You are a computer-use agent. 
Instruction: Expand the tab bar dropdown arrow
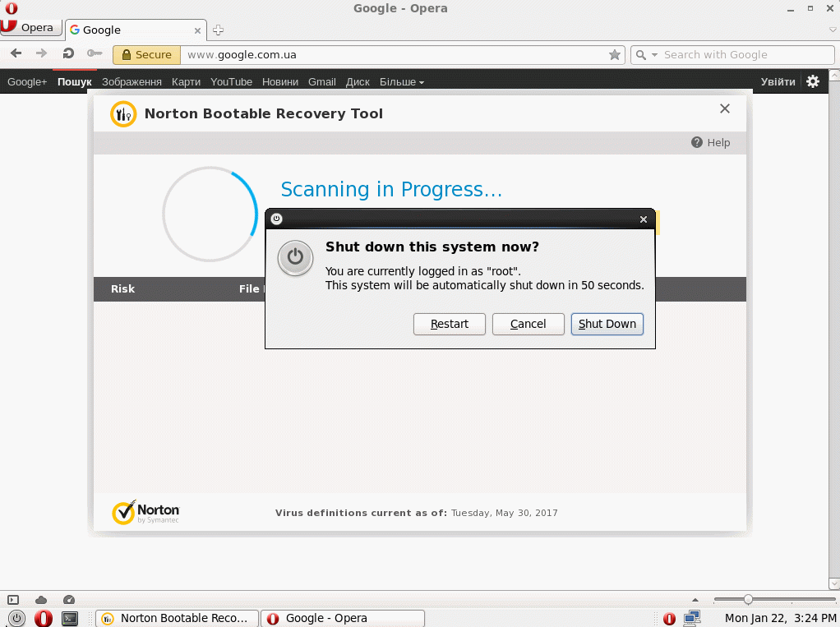(x=833, y=30)
